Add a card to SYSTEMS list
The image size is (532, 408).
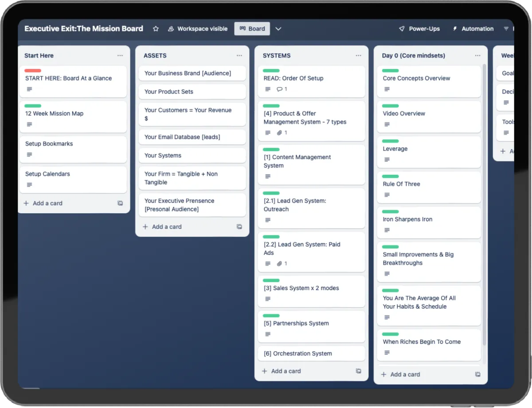[282, 371]
